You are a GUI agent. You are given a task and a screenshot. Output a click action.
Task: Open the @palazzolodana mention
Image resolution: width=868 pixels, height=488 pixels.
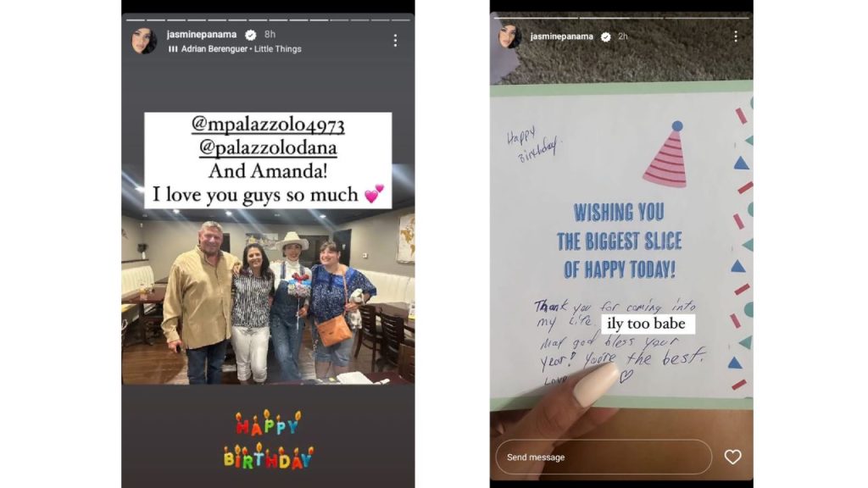pyautogui.click(x=268, y=147)
